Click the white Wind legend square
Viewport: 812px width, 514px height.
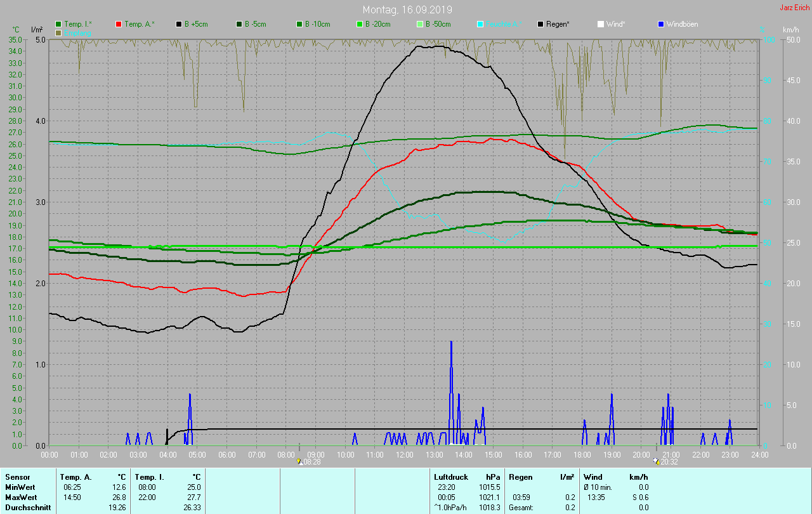tap(601, 24)
